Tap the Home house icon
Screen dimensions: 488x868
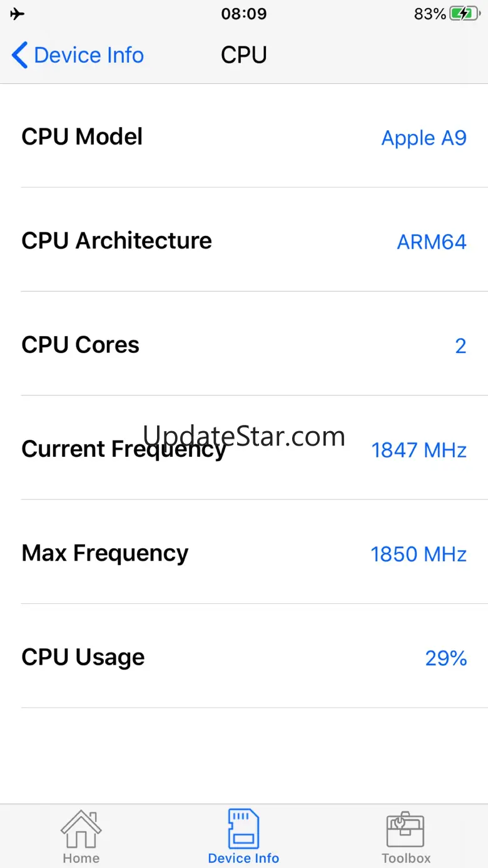click(x=81, y=830)
